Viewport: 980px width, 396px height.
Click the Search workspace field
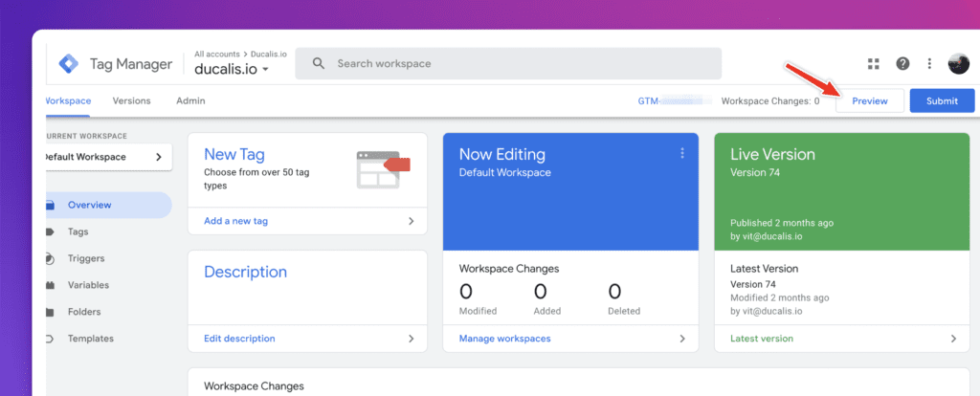(508, 64)
